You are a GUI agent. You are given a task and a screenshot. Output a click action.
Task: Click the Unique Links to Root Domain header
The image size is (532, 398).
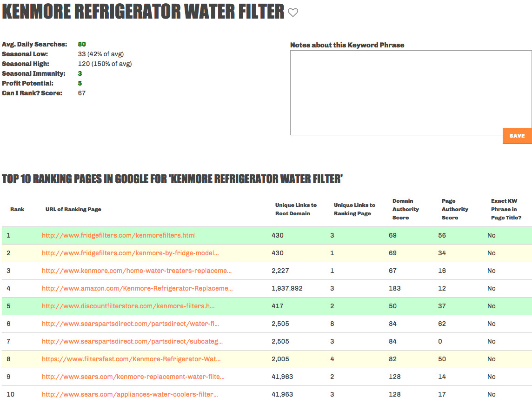[296, 209]
